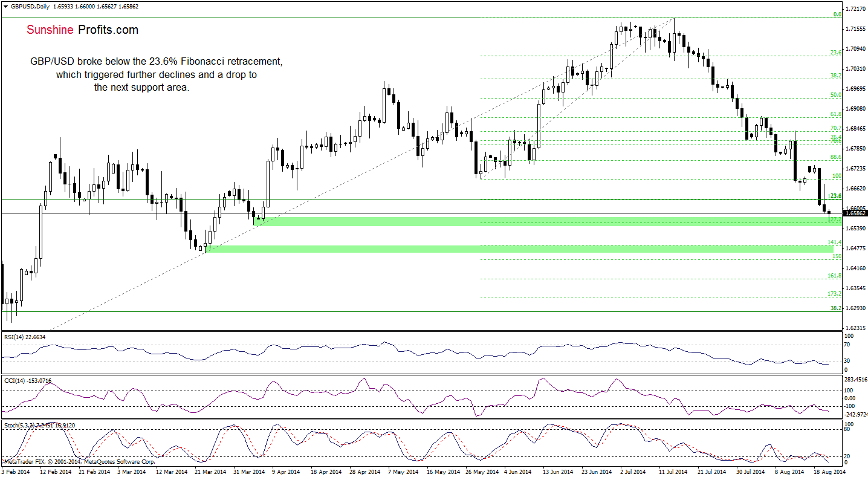Click the 70.7 Fibonacci level label
Viewport: 868px width, 477px height.
[836, 128]
